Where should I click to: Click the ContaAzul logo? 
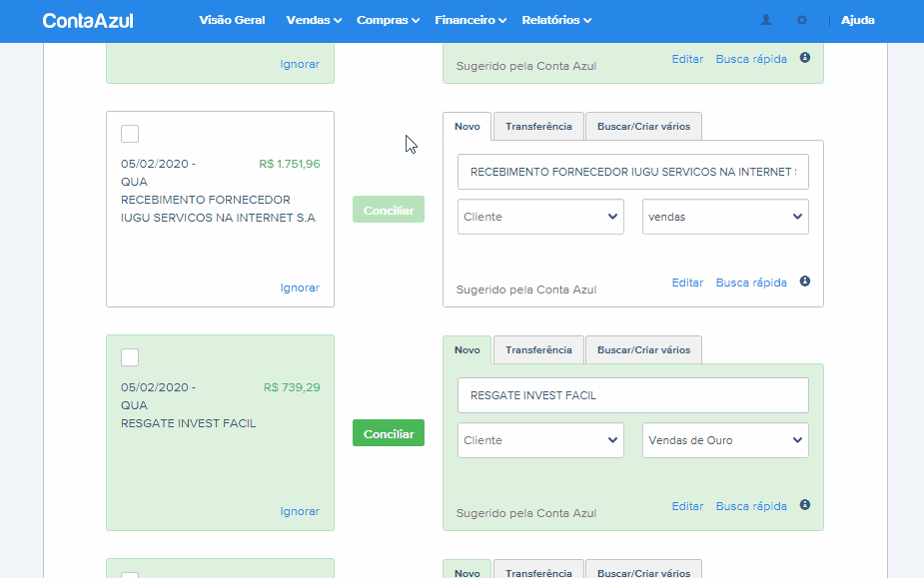[88, 21]
